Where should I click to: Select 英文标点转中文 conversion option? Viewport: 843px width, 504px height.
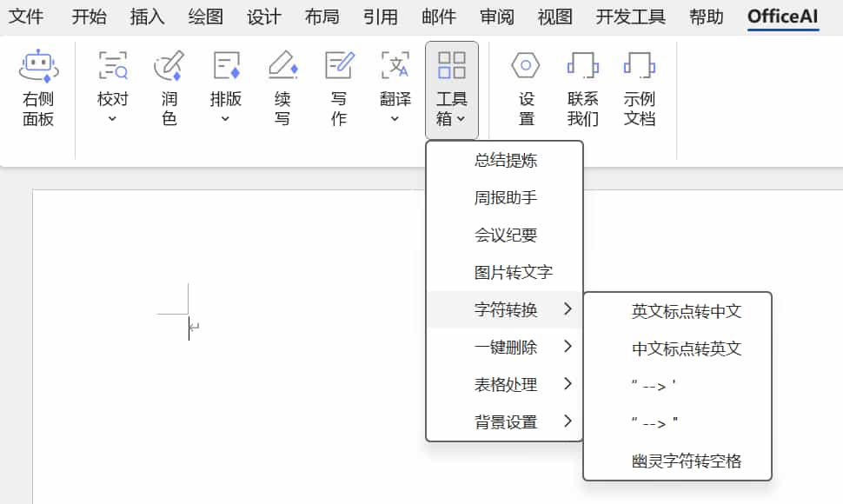(x=684, y=311)
